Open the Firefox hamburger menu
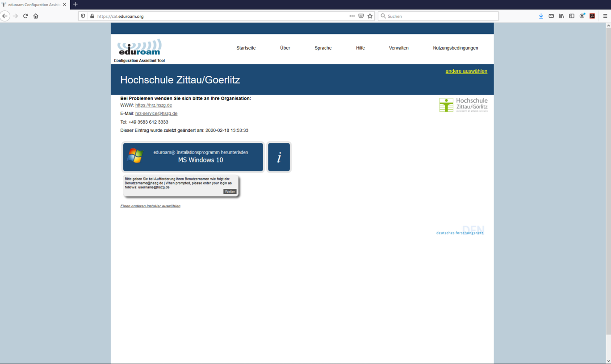The width and height of the screenshot is (611, 364). click(x=605, y=16)
